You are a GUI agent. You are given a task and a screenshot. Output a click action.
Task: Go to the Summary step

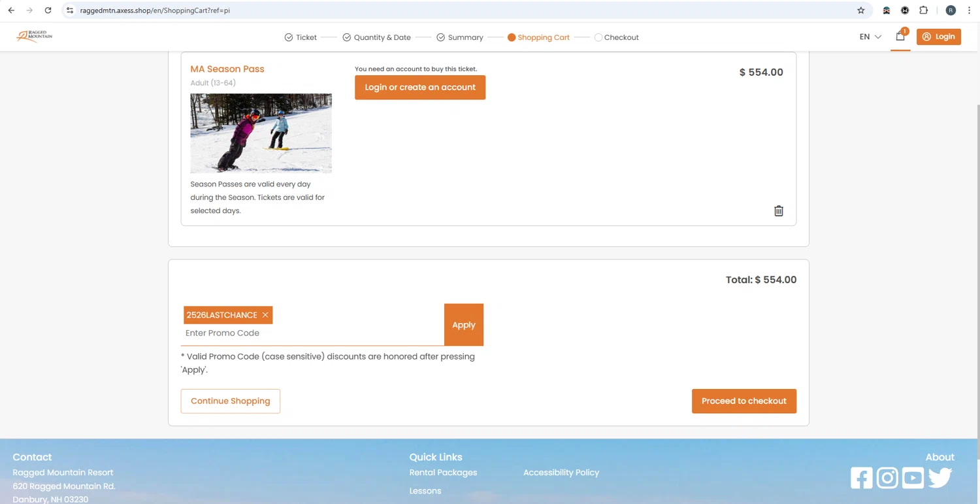coord(460,37)
